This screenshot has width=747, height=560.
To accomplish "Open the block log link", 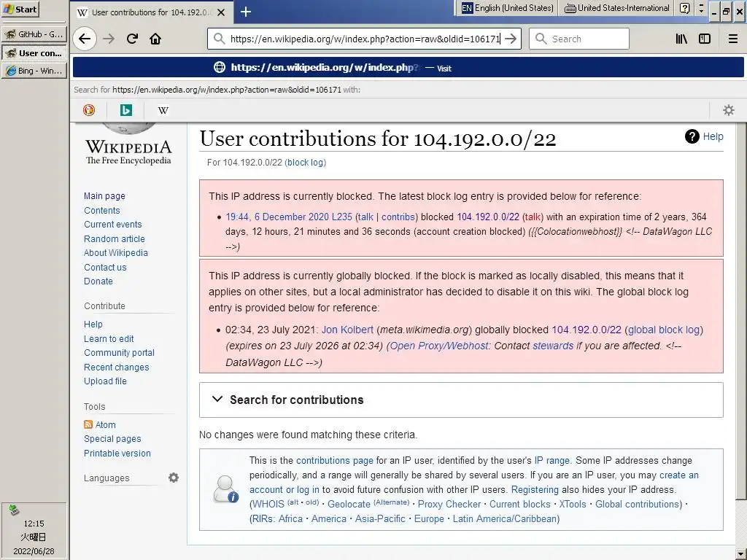I will 305,163.
